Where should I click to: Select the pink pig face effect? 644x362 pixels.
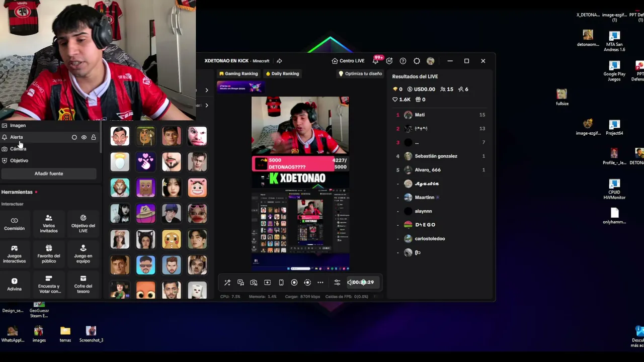[x=197, y=188]
